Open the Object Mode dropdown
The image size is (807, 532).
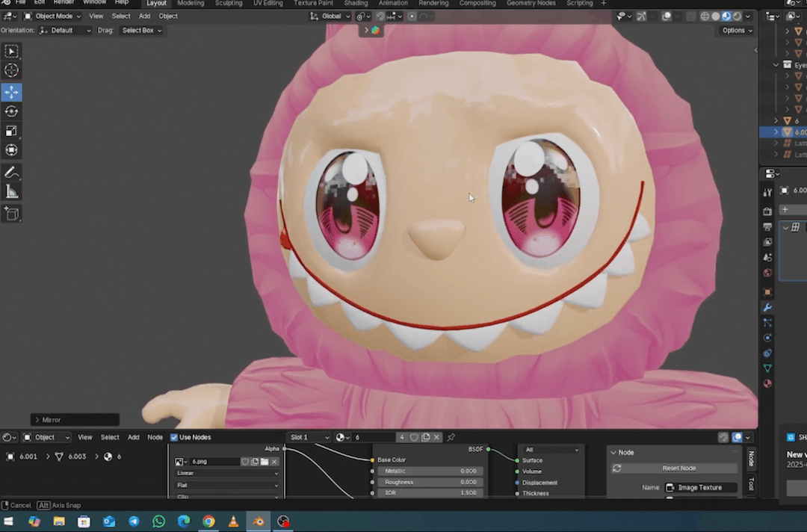click(x=53, y=16)
